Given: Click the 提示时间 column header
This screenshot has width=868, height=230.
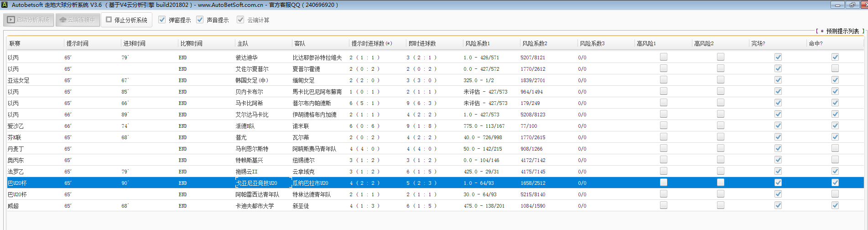Looking at the screenshot, I should point(78,43).
